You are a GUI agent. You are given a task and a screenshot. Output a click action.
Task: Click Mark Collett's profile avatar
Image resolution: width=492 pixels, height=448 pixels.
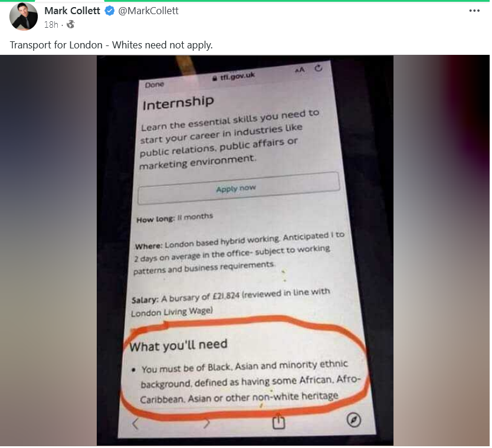click(24, 17)
